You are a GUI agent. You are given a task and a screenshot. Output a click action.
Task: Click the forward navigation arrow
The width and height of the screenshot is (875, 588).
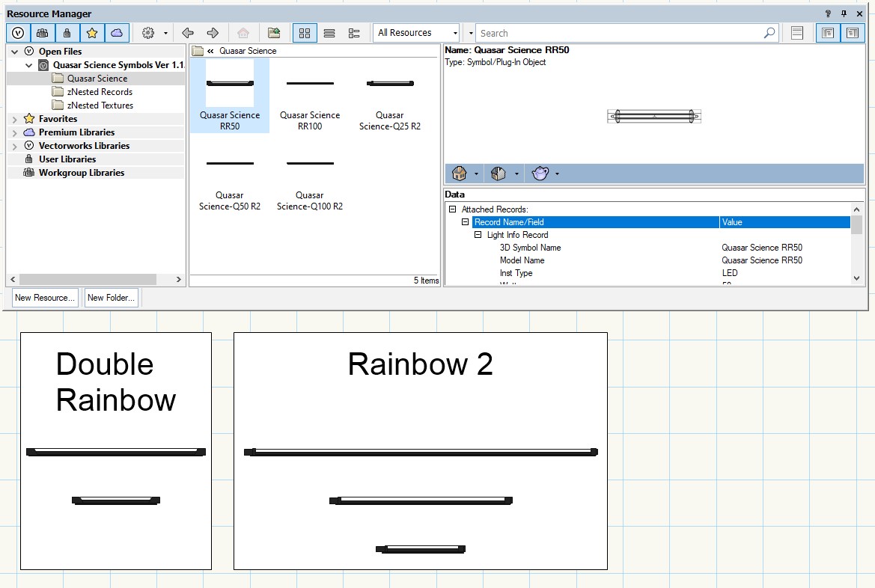(213, 33)
